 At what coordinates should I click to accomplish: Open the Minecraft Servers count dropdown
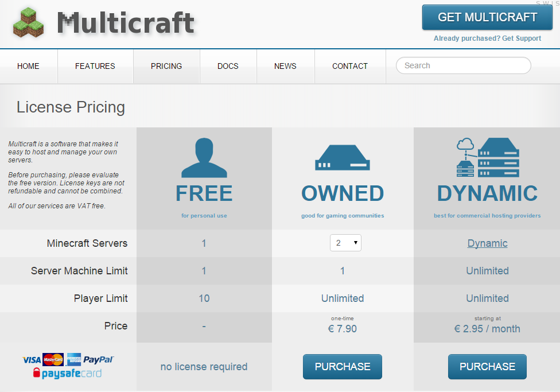click(345, 243)
